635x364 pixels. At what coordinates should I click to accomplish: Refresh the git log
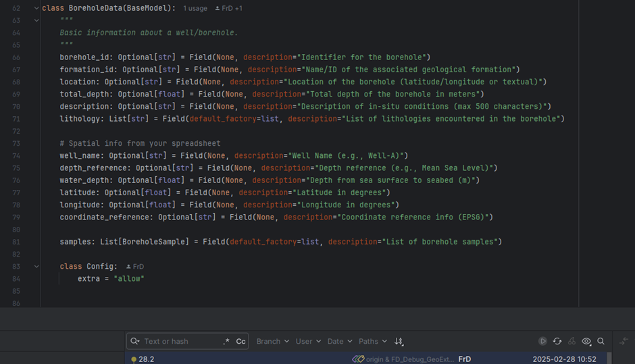[557, 341]
